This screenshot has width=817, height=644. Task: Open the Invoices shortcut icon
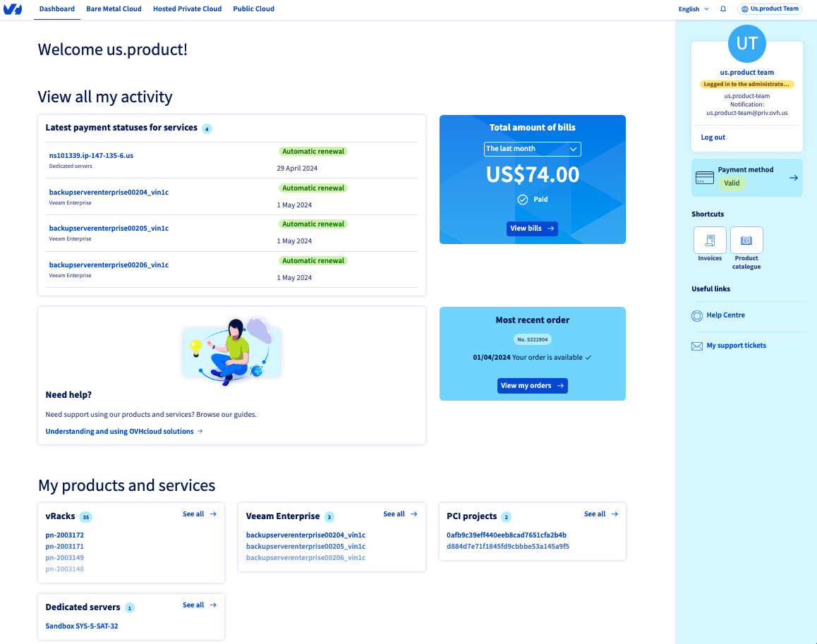click(710, 241)
